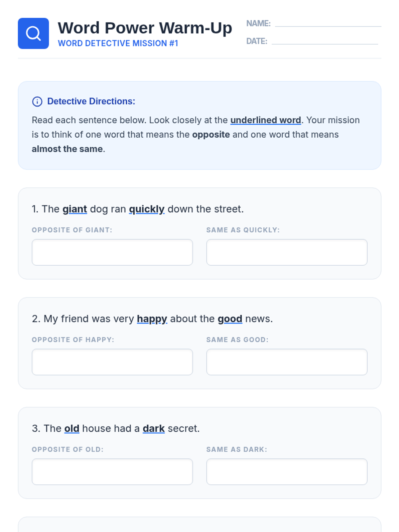Click the underlined word quickly
The width and height of the screenshot is (399, 532).
(x=147, y=209)
